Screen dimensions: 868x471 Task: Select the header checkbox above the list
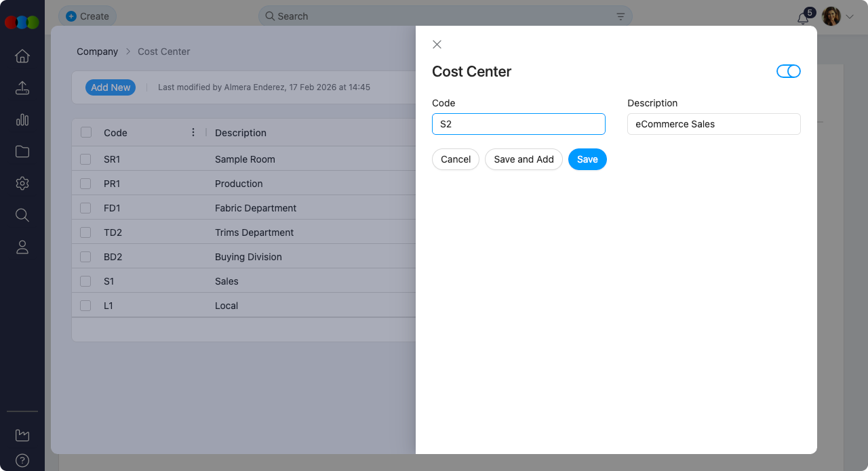point(85,132)
